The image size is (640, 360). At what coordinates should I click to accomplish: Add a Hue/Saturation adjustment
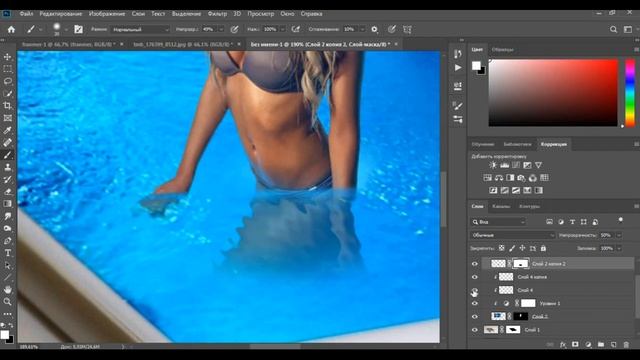pyautogui.click(x=487, y=178)
